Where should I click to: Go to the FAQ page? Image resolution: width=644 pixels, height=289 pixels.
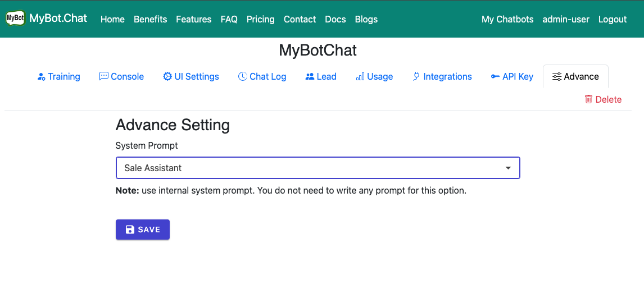[229, 19]
